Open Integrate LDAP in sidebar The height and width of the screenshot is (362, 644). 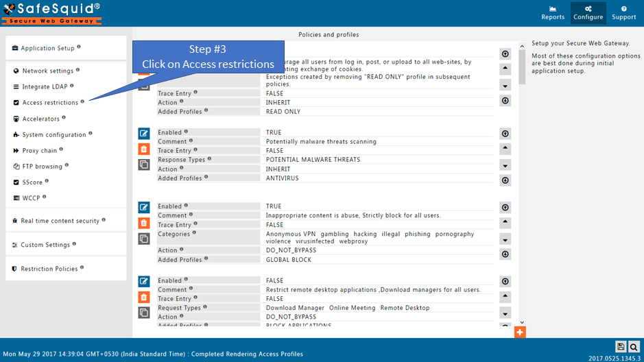pyautogui.click(x=45, y=86)
